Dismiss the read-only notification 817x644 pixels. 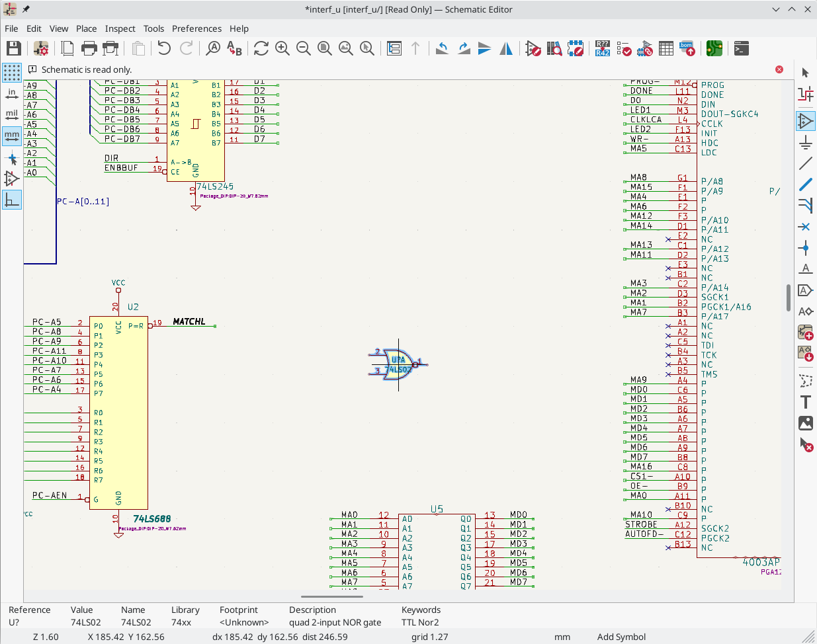[779, 69]
